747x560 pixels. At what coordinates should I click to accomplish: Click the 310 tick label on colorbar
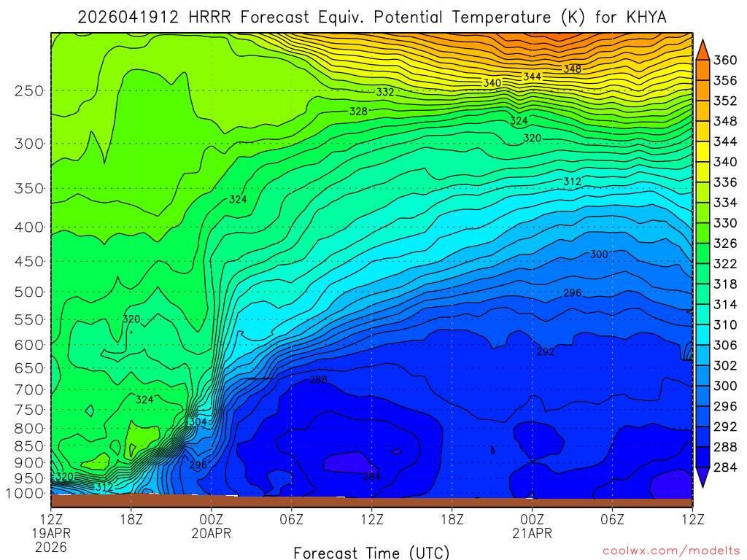tap(724, 324)
